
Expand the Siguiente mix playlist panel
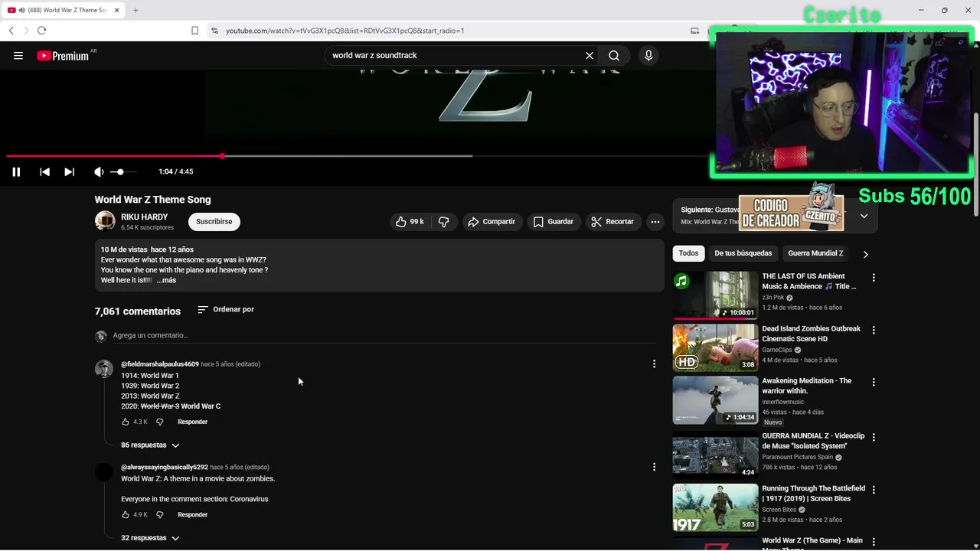pyautogui.click(x=864, y=216)
